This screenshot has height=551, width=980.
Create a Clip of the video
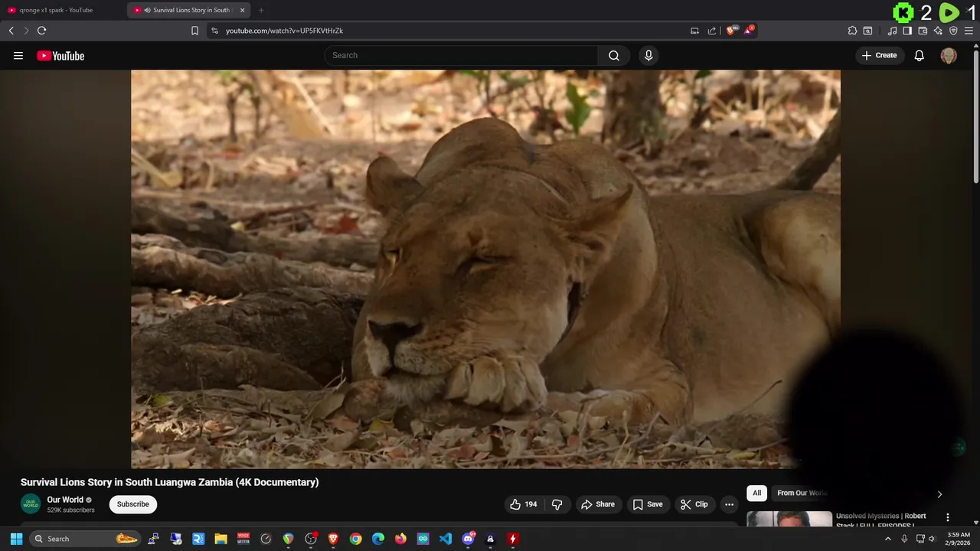(694, 504)
